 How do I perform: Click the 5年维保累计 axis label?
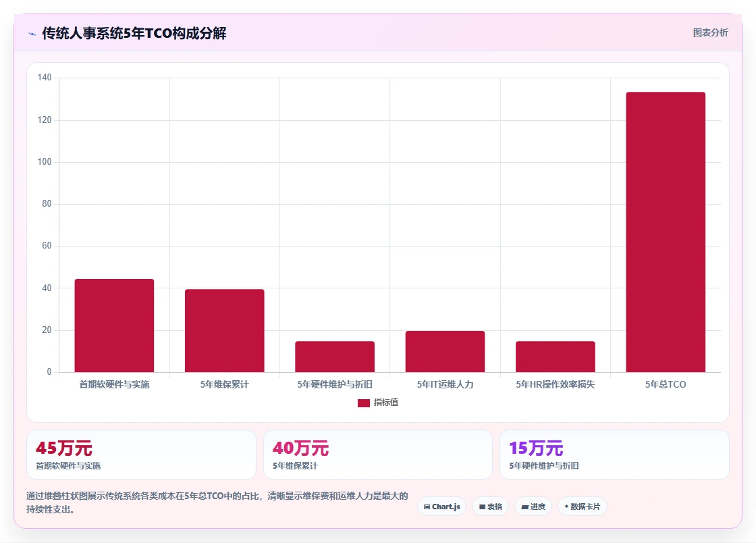click(224, 384)
